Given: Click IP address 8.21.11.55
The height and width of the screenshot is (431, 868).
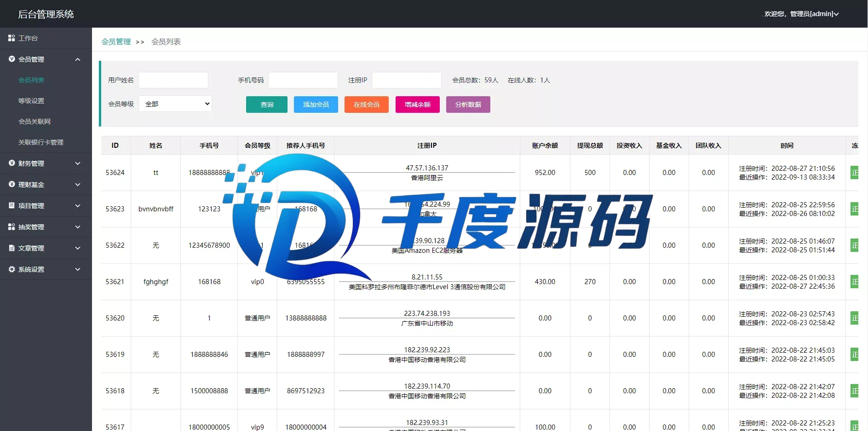Looking at the screenshot, I should click(x=427, y=277).
